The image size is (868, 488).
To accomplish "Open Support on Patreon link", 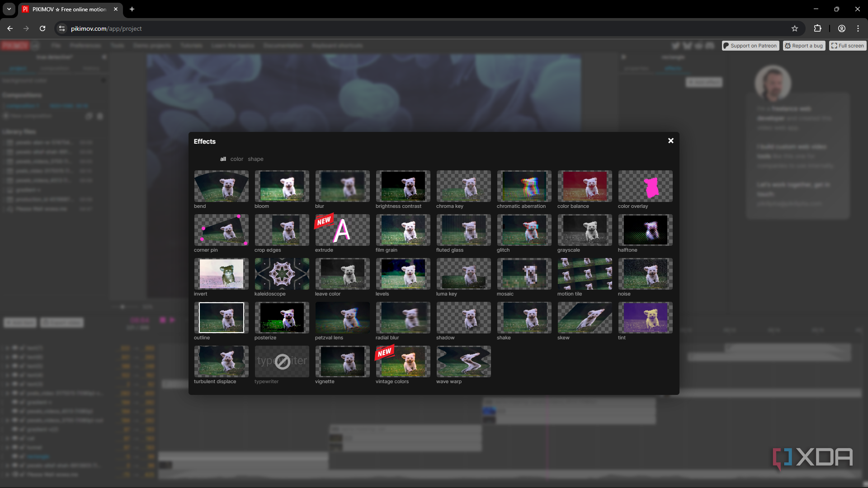I will click(x=750, y=46).
